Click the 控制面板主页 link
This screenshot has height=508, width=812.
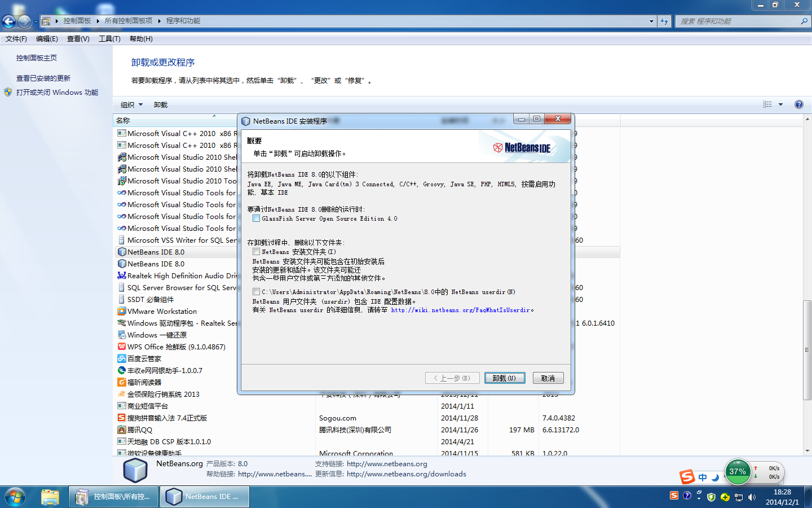click(x=37, y=58)
